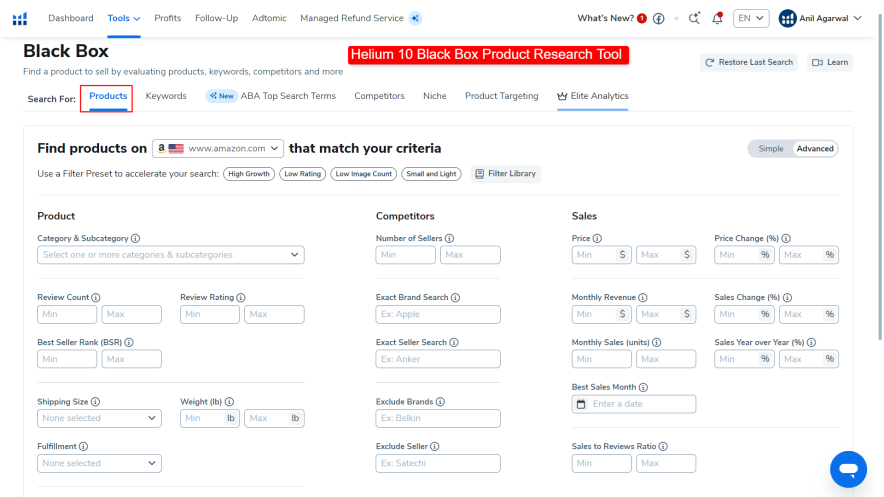Select the Niche search tab
The image size is (884, 497).
pos(435,96)
